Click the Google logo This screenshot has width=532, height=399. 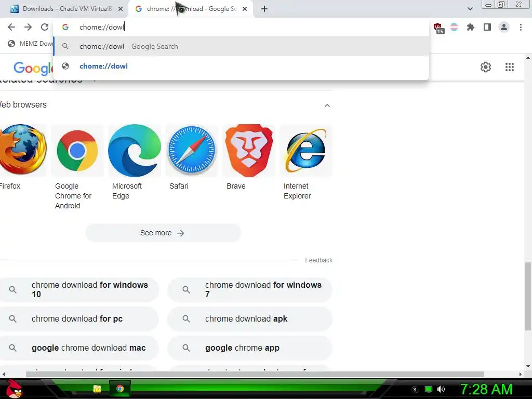coord(33,68)
